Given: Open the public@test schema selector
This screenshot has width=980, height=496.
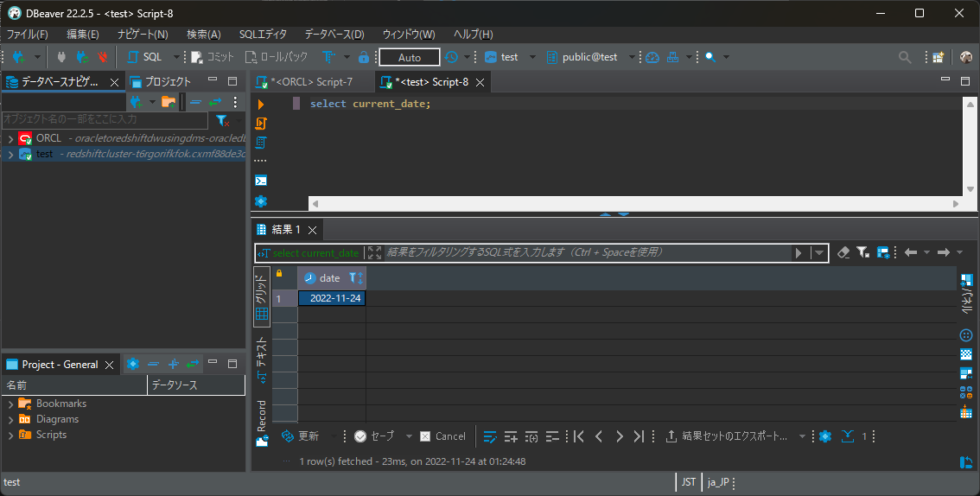Looking at the screenshot, I should click(582, 57).
